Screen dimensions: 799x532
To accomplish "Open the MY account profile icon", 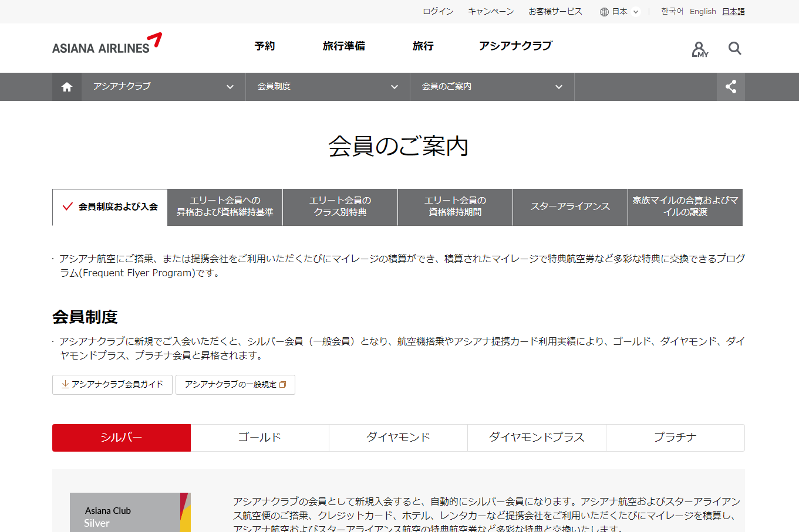I will tap(699, 49).
